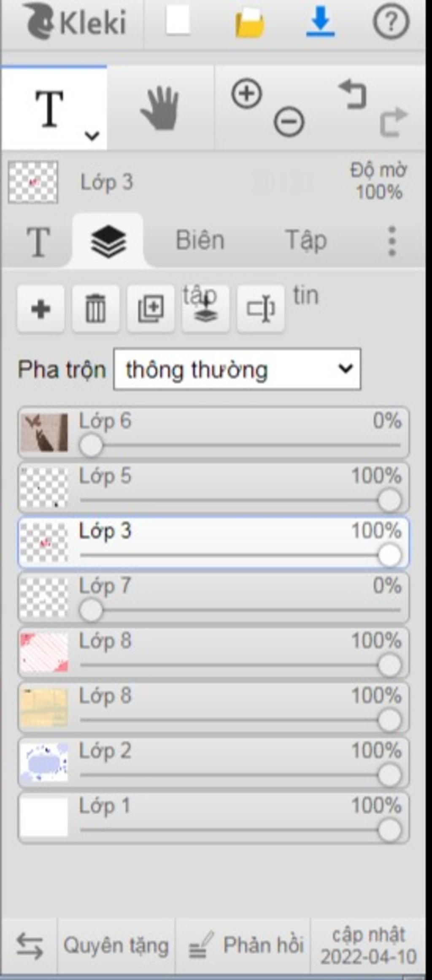
Task: Open the three-dot more options menu
Action: (392, 241)
